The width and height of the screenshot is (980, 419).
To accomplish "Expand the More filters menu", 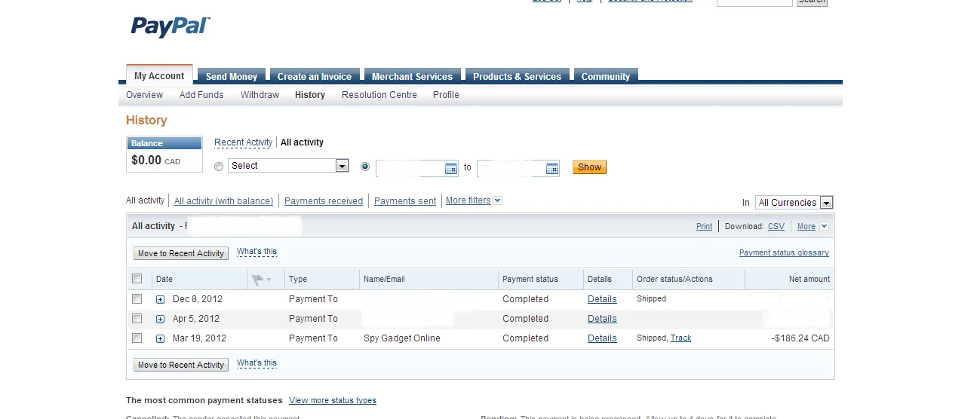I will pyautogui.click(x=474, y=200).
